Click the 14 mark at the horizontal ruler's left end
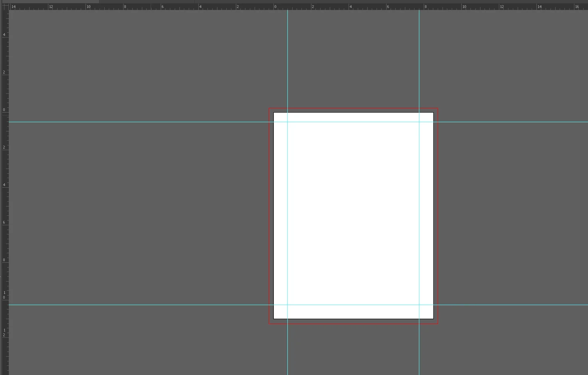This screenshot has width=588, height=375. (x=13, y=7)
